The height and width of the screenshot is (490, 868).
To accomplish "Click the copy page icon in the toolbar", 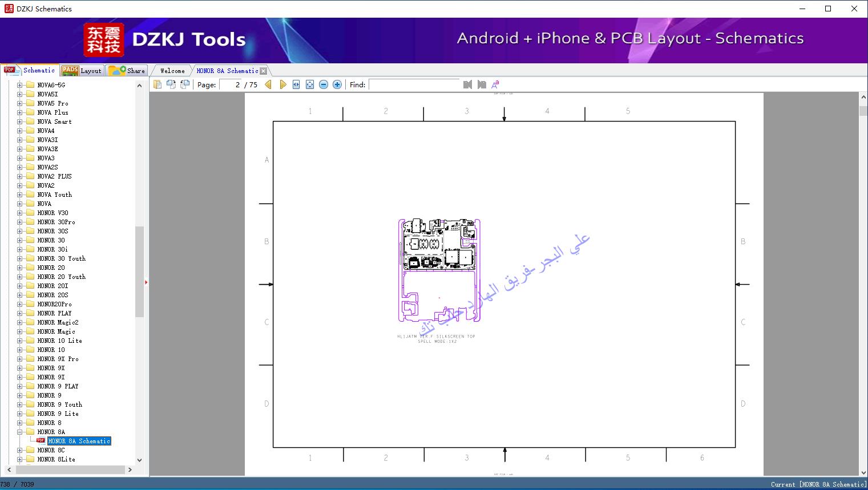I will pos(158,84).
